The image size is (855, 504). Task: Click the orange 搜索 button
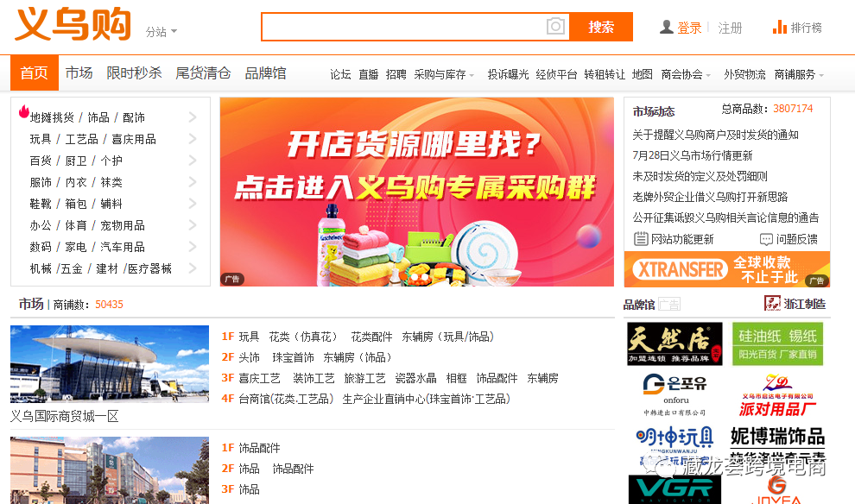[601, 27]
